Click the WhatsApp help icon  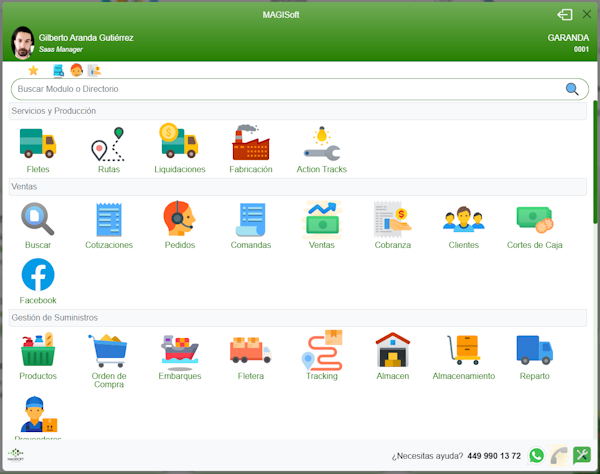(x=537, y=456)
